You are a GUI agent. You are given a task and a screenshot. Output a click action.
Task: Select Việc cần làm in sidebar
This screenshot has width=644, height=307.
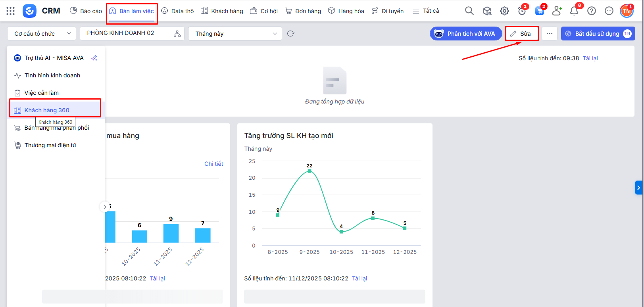coord(42,93)
